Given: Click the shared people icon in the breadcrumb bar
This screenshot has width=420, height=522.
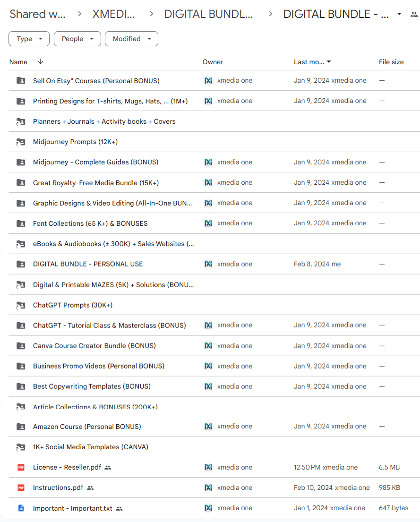Looking at the screenshot, I should tap(414, 14).
